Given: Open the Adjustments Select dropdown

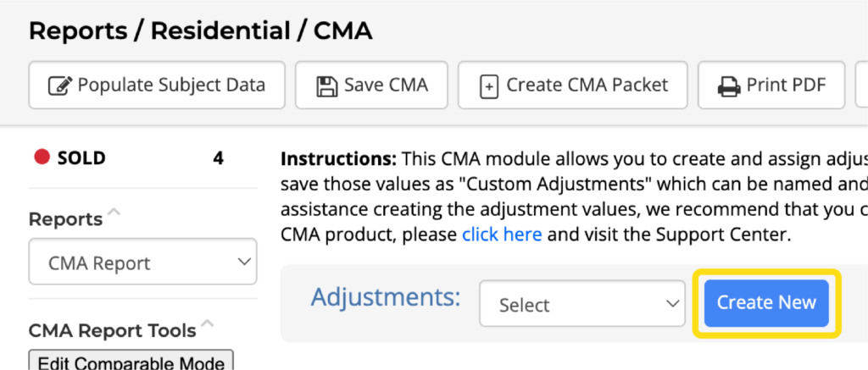Looking at the screenshot, I should point(582,303).
